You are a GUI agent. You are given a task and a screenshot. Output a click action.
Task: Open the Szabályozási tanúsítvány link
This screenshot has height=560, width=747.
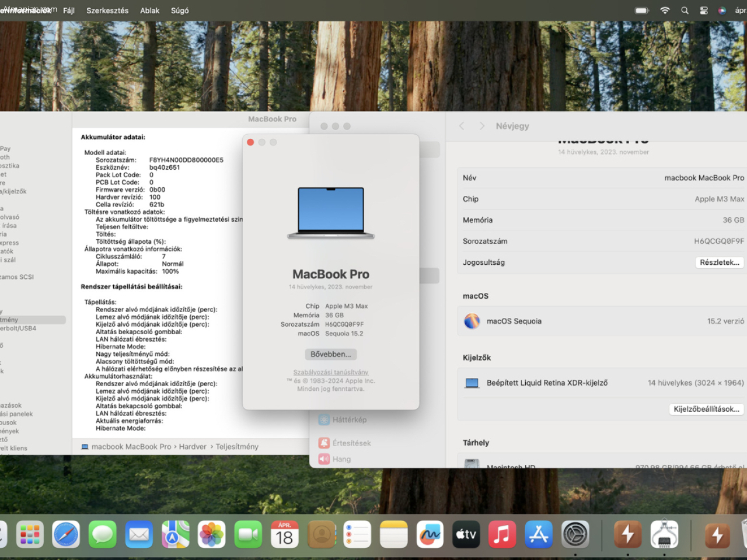[331, 372]
